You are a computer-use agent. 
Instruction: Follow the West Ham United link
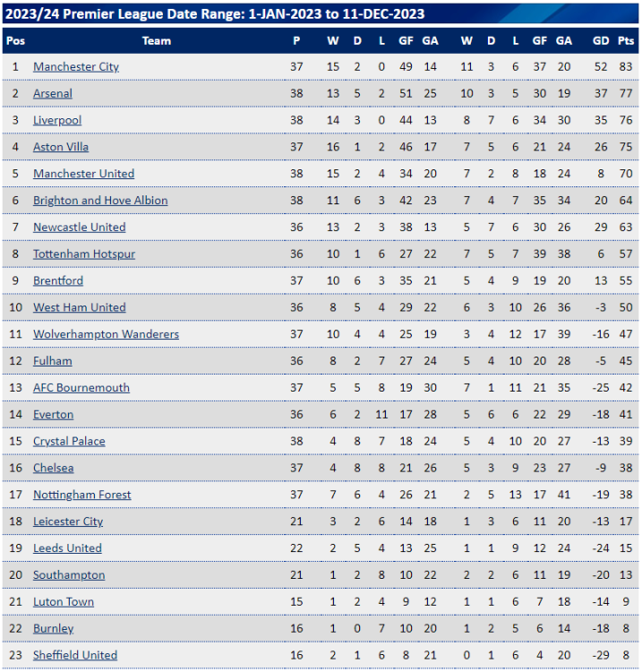tap(79, 307)
